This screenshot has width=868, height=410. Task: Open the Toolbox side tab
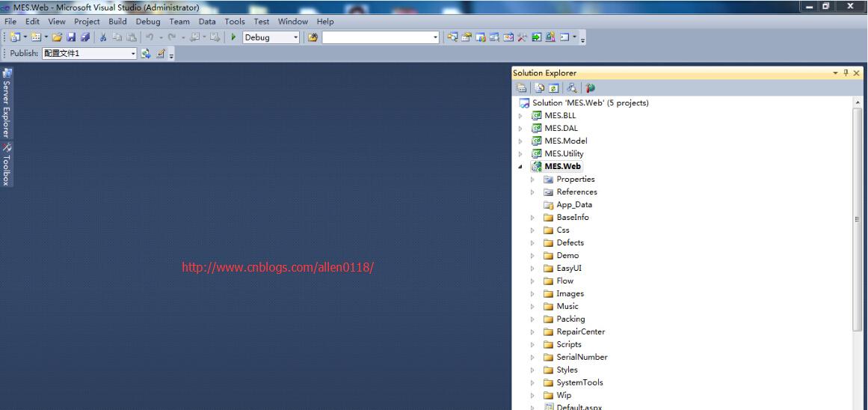[7, 164]
